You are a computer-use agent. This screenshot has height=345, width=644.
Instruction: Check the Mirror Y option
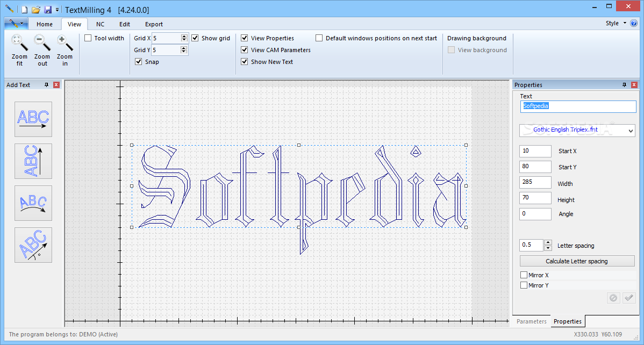[524, 285]
